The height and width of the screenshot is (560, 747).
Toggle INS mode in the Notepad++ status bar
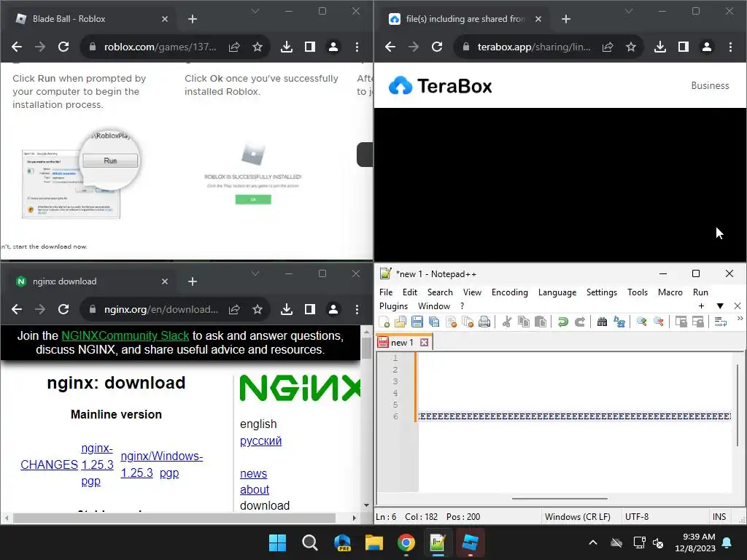(719, 517)
